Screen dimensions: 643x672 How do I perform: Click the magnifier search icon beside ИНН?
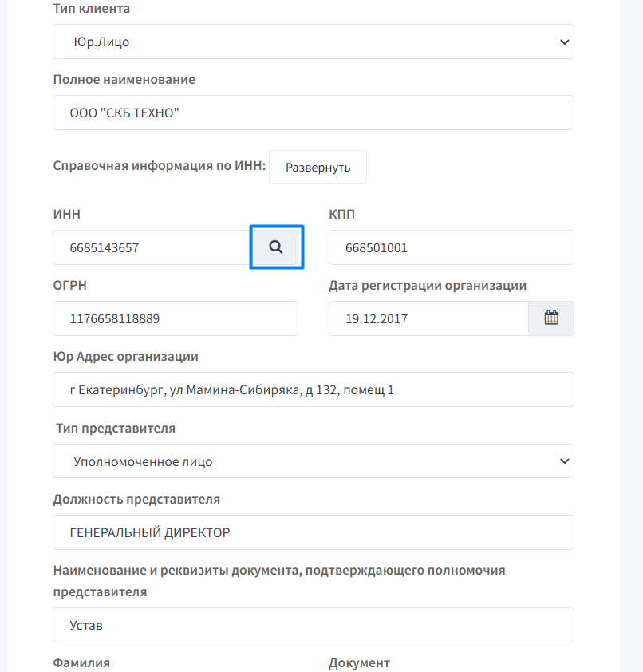pos(276,247)
